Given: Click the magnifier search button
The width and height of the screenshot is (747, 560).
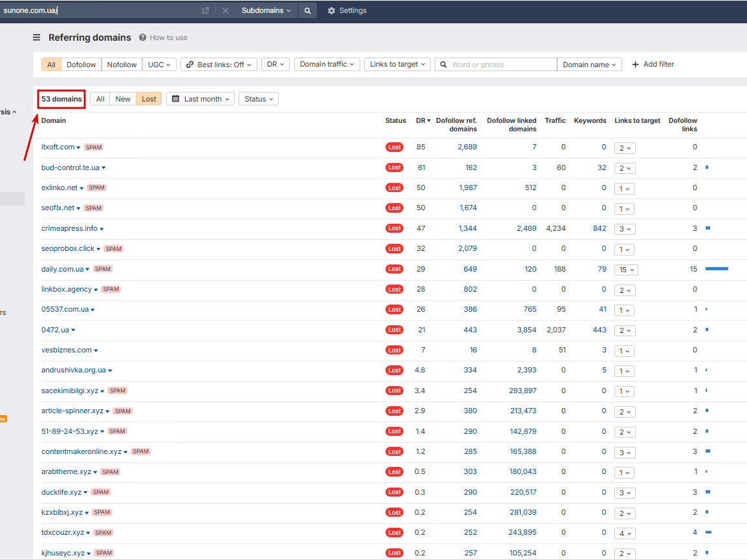Looking at the screenshot, I should (308, 10).
